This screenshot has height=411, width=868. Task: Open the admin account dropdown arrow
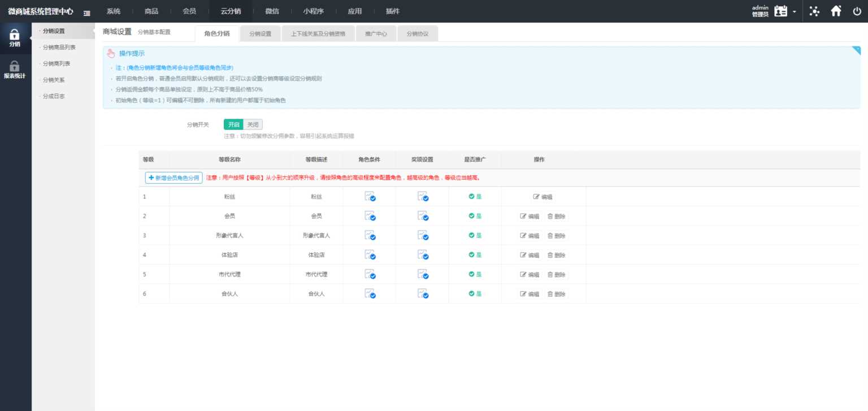[x=795, y=12]
